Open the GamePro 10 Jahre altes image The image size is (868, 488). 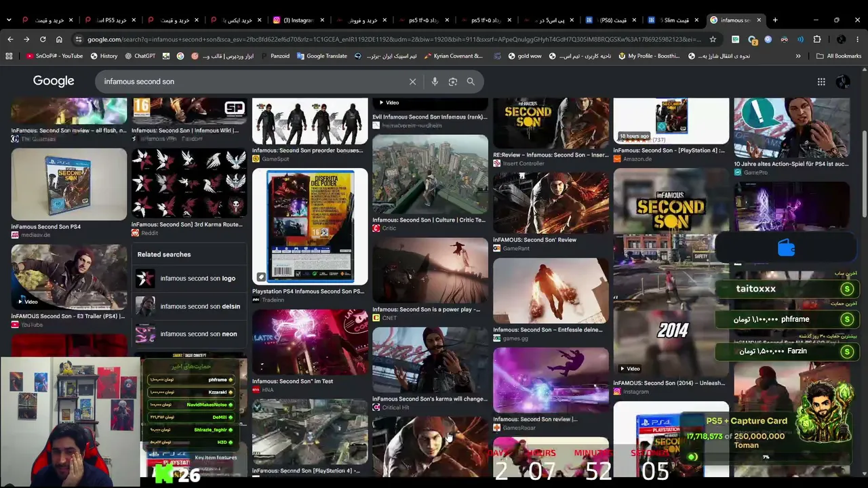[x=792, y=129]
